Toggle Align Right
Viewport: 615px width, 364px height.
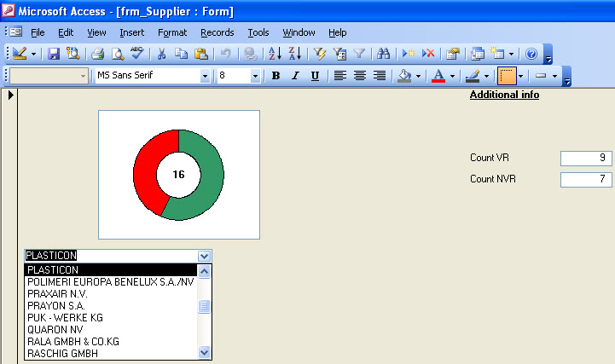click(x=380, y=76)
